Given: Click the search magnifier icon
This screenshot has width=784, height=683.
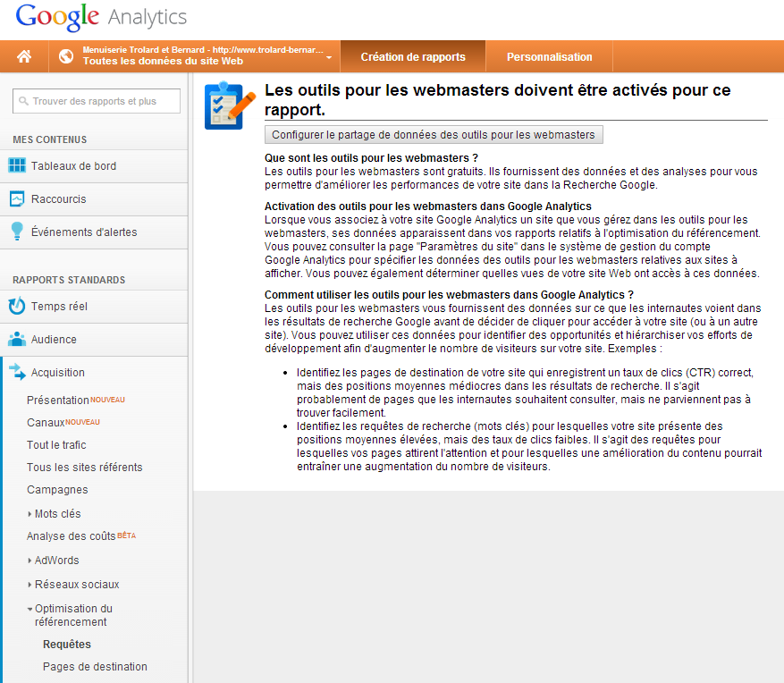Looking at the screenshot, I should click(23, 101).
